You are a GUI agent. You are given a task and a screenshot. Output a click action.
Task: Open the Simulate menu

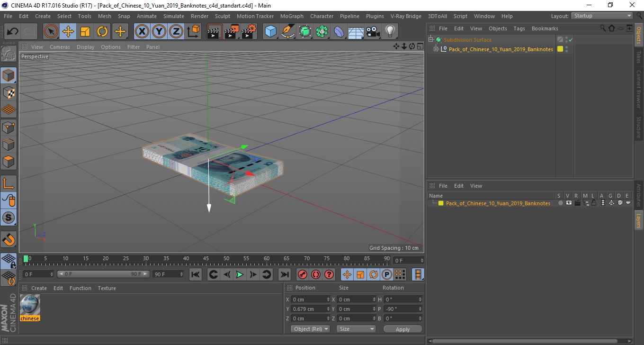tap(174, 16)
